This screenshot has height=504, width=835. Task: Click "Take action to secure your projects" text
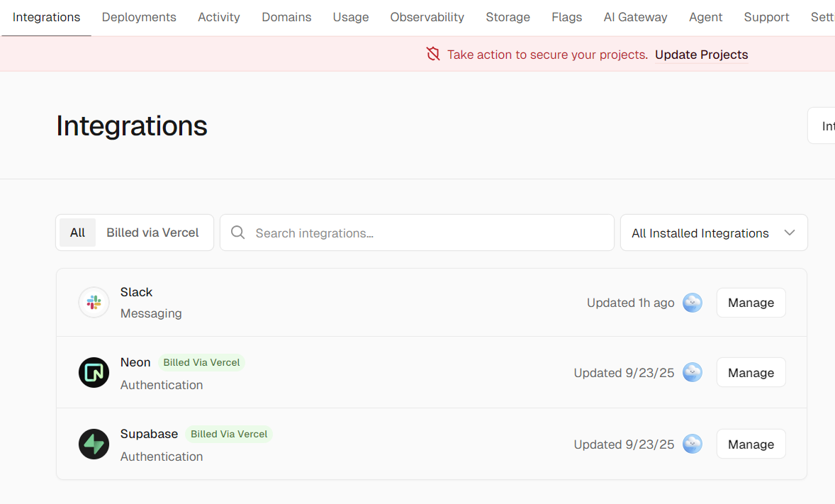pyautogui.click(x=547, y=55)
